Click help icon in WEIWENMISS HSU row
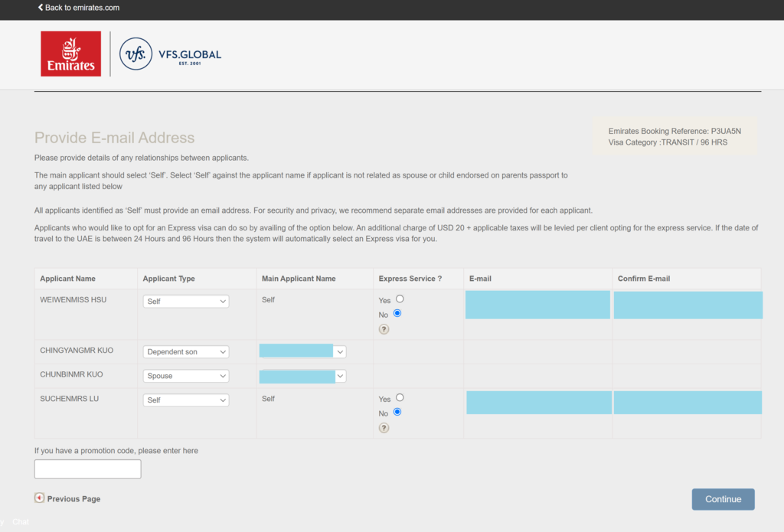 point(384,329)
